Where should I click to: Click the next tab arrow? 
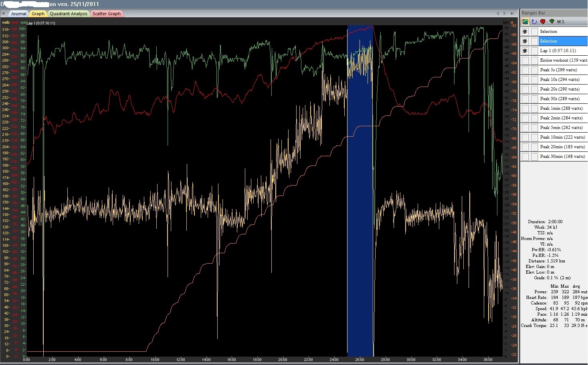tap(505, 14)
